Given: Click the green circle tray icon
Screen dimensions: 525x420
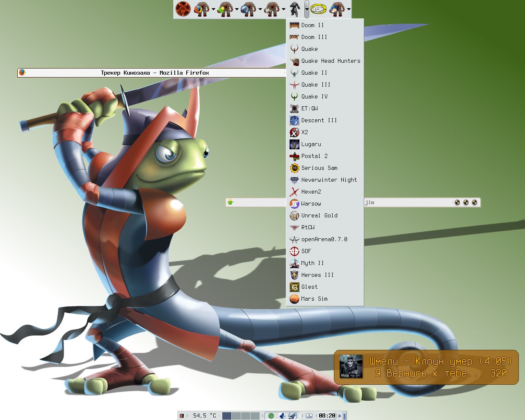Looking at the screenshot, I should coord(271,415).
